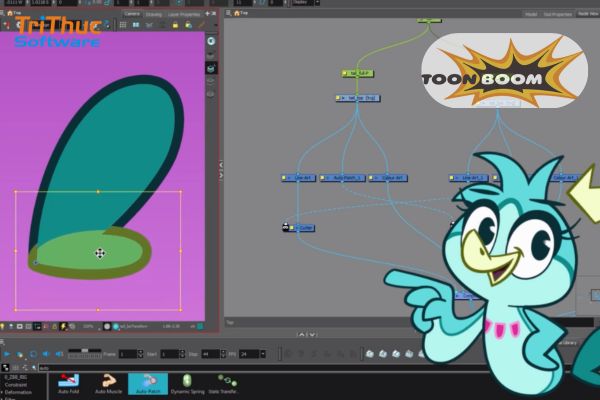This screenshot has width=600, height=400.
Task: Click the white circle icon in Camera status bar
Action: coord(107,327)
